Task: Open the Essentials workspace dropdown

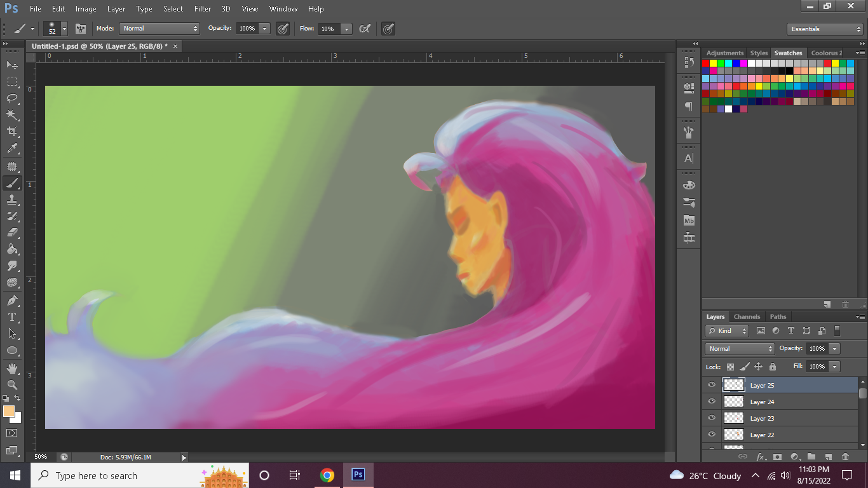Action: 825,29
